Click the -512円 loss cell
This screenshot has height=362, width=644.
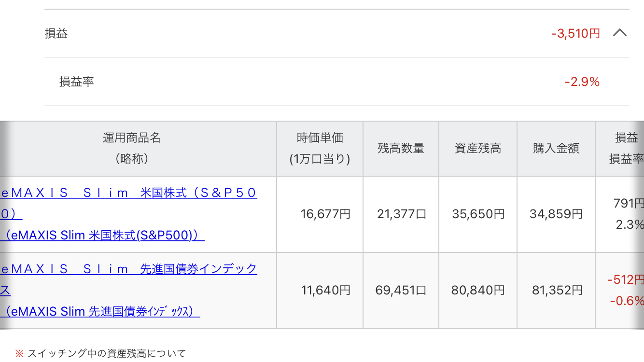(x=626, y=279)
